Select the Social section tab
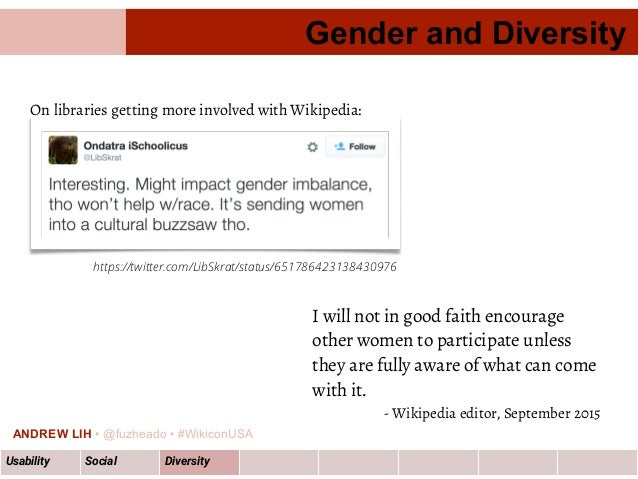Screen dimensions: 638x479 120,462
